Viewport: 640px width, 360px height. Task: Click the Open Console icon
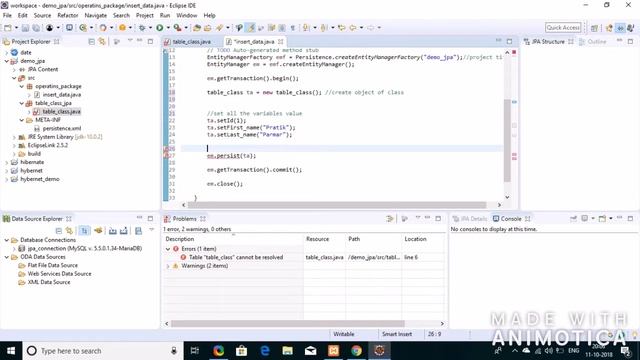pyautogui.click(x=602, y=219)
